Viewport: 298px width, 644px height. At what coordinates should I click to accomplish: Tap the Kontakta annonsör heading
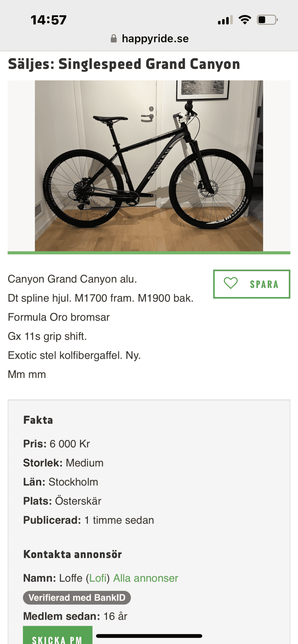pos(72,554)
